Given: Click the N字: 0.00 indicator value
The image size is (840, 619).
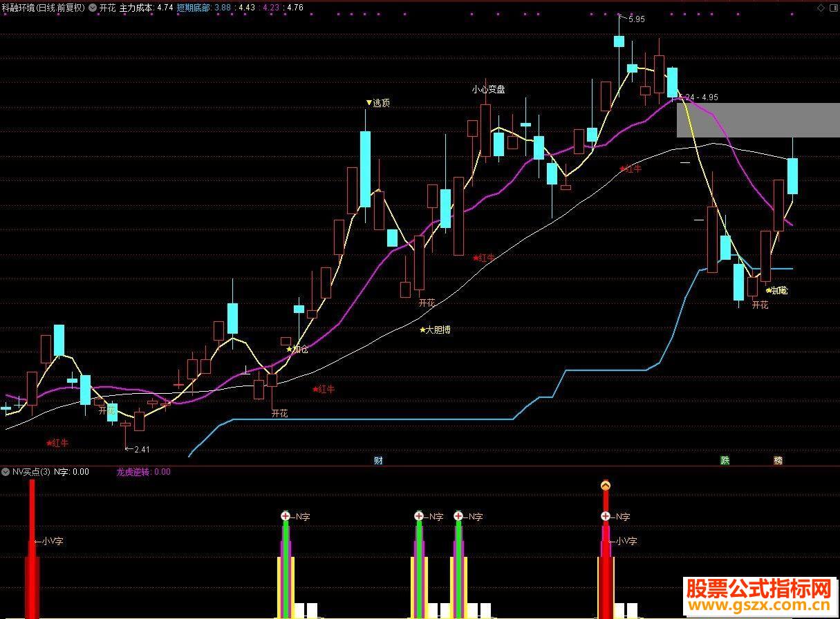Looking at the screenshot, I should [71, 472].
